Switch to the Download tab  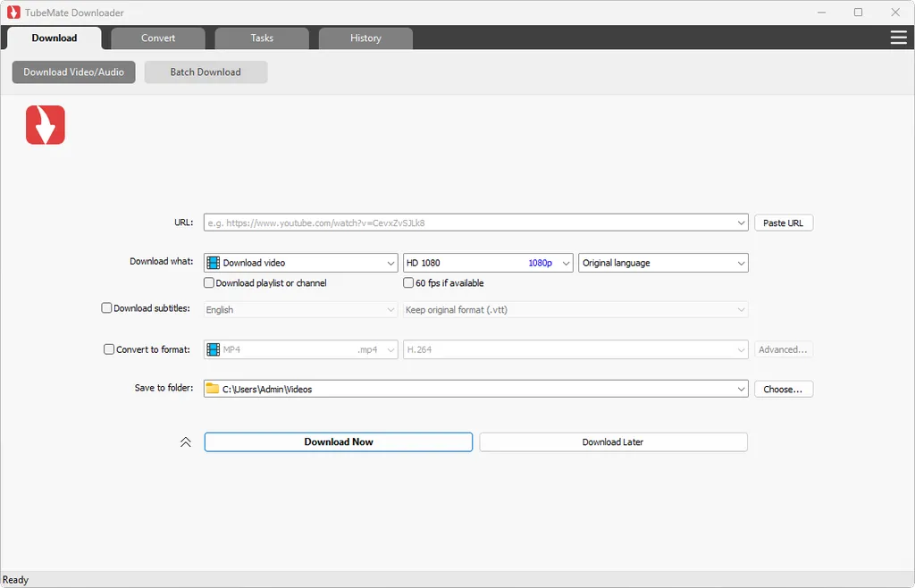[55, 38]
